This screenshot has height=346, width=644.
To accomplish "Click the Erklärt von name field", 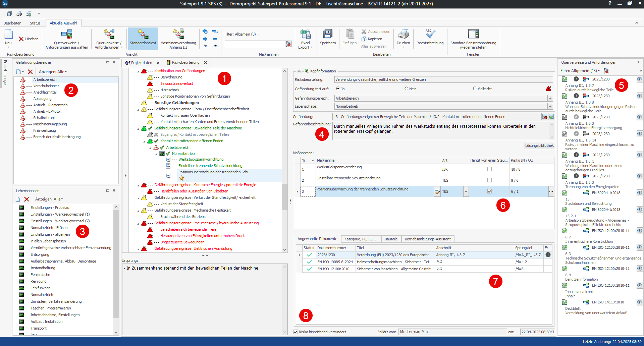I will click(452, 332).
